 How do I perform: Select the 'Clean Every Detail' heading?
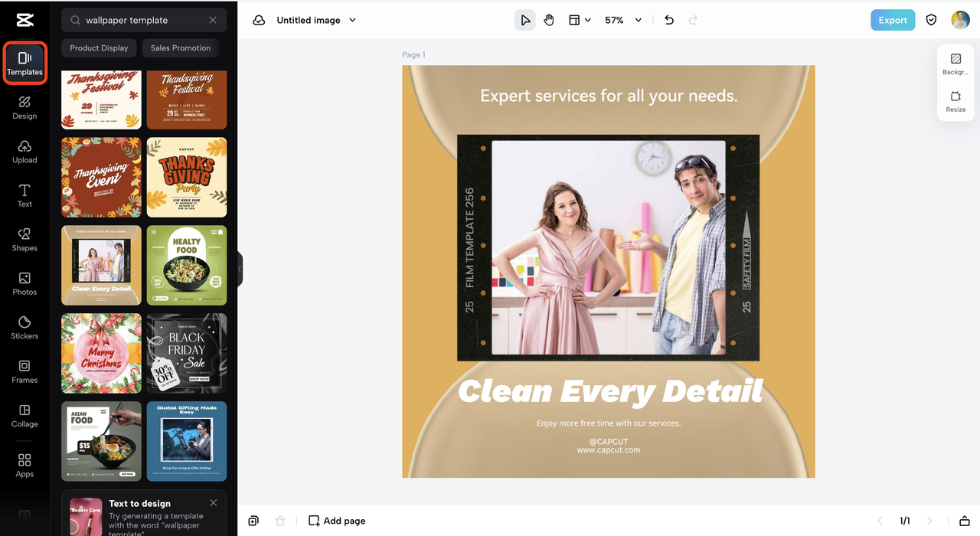[x=610, y=391]
